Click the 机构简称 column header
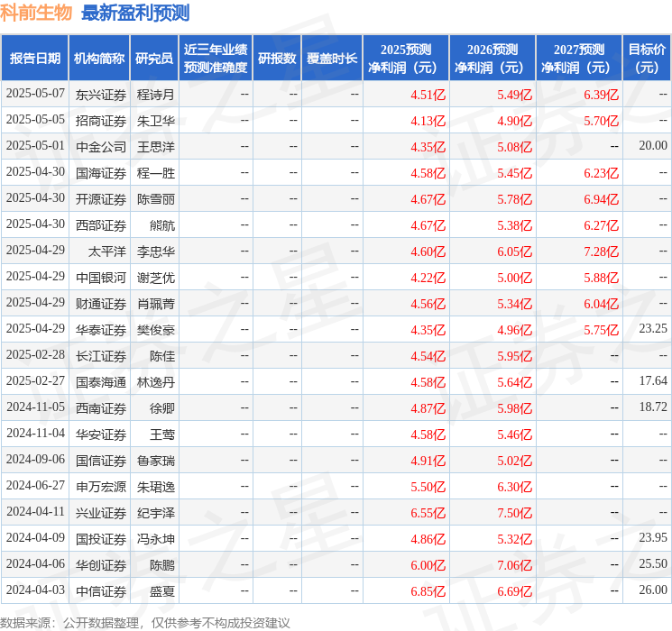Screen dimensions: 672x631 (x=99, y=59)
